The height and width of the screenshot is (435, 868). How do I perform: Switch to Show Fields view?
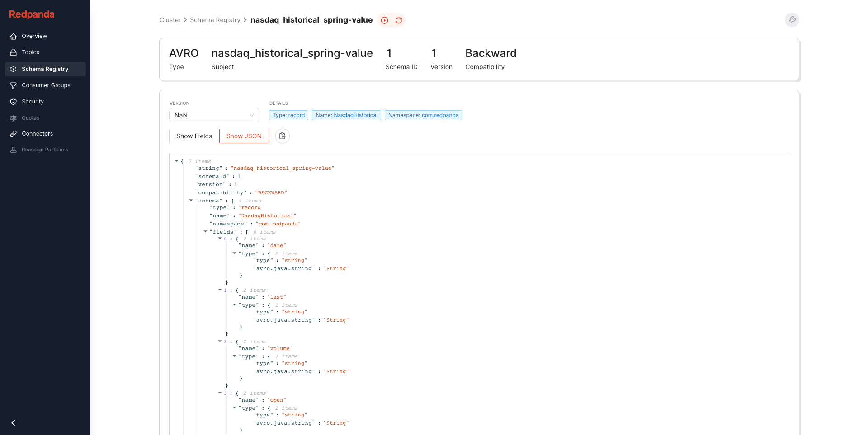point(194,136)
